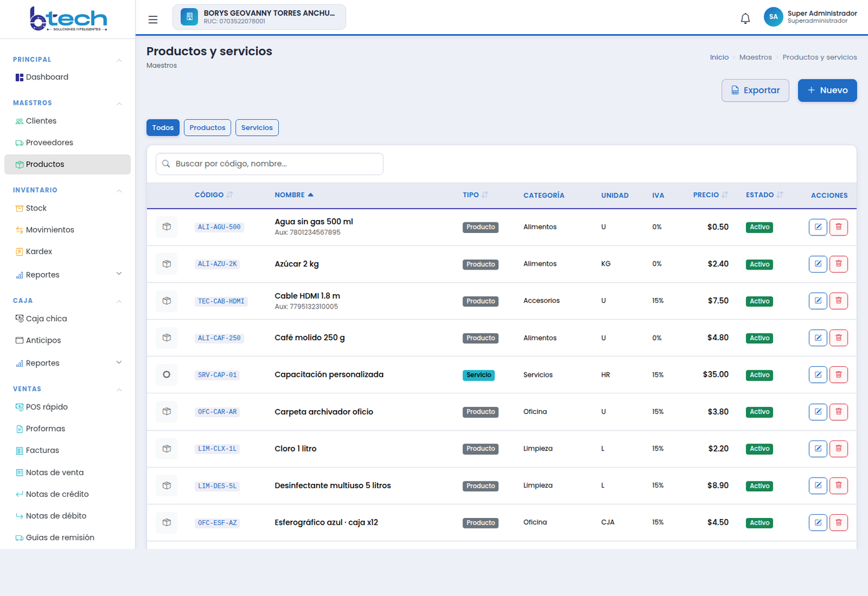Screen dimensions: 868x596
Task: Collapse the Ventas sidebar section
Action: click(x=119, y=390)
